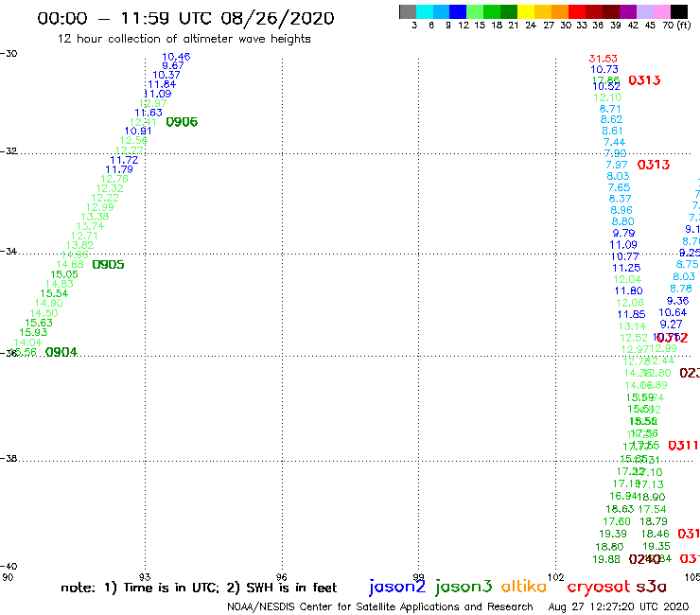Click the wave height value 17.54
This screenshot has width=700, height=615.
coord(653,509)
